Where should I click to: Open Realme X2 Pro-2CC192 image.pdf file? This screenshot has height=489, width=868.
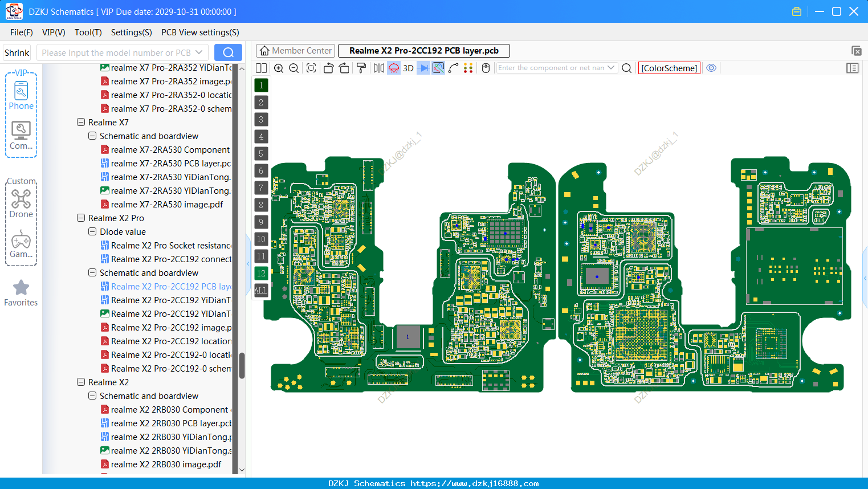click(166, 328)
